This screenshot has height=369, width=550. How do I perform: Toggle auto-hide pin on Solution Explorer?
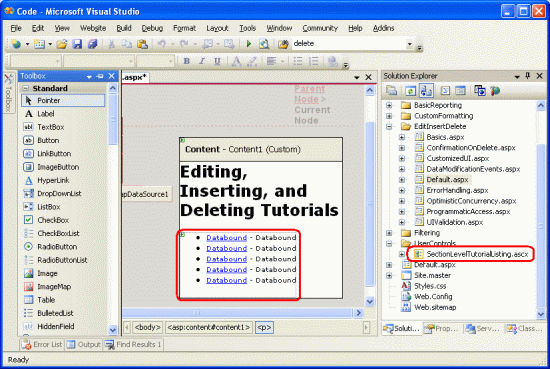(527, 75)
